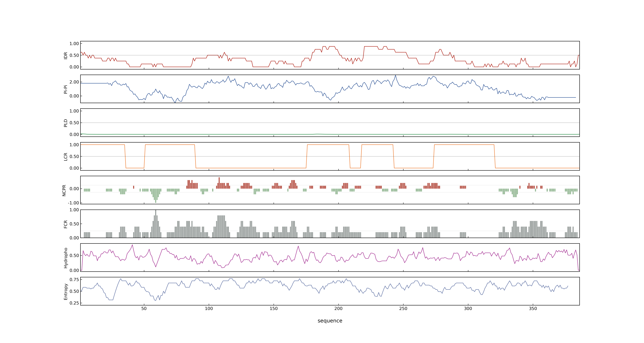Click the x-axis tick label 100

point(209,309)
